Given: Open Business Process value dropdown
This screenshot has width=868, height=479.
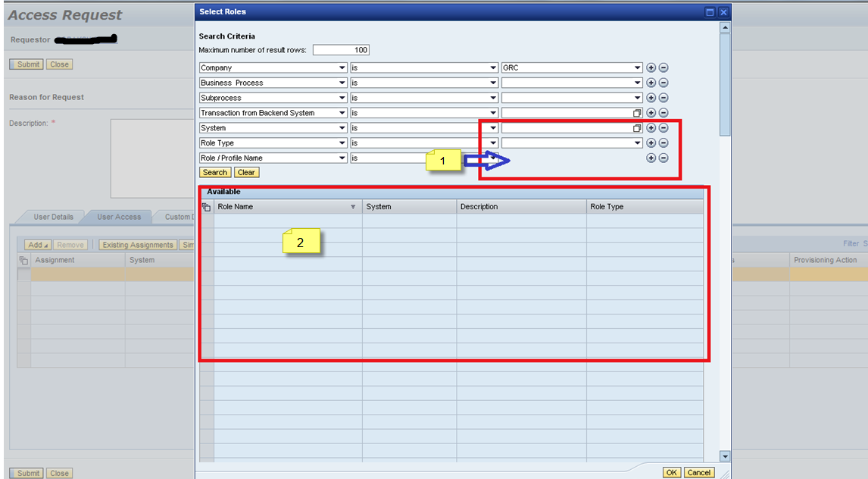Looking at the screenshot, I should point(637,83).
